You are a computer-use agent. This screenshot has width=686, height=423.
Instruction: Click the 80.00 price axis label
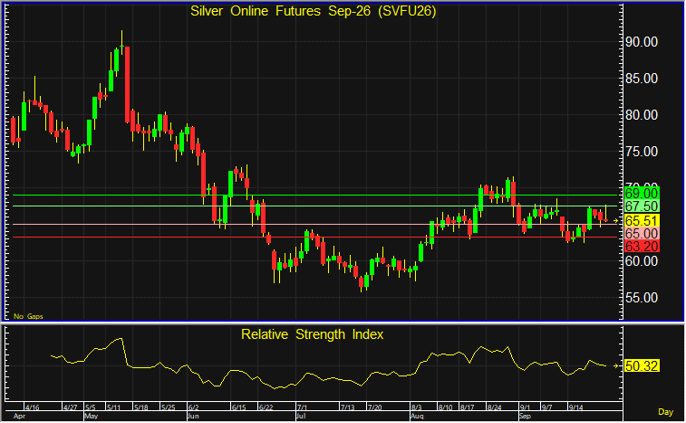(x=641, y=115)
